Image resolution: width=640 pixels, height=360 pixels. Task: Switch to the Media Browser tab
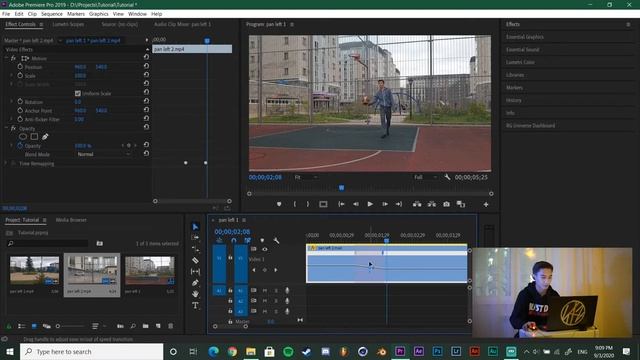pyautogui.click(x=71, y=220)
